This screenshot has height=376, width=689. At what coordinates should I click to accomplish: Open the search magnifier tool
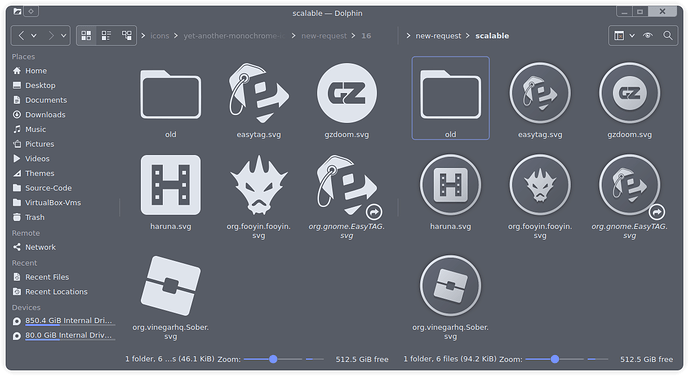668,36
